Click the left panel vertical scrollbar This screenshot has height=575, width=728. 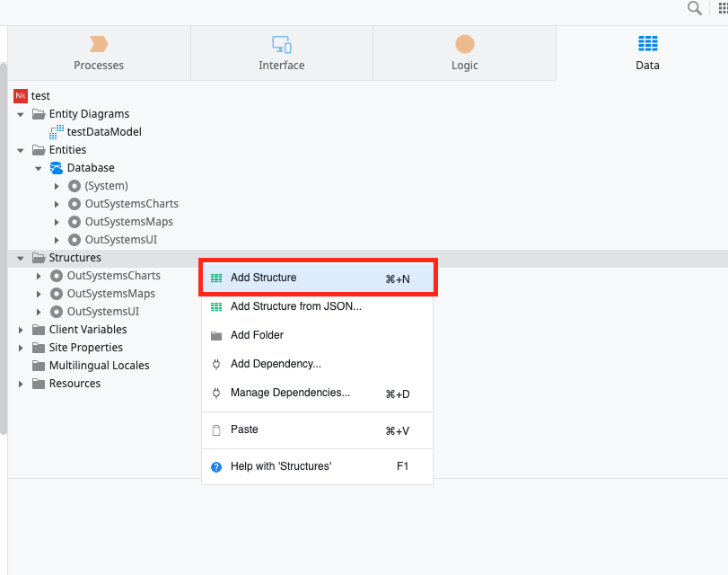pos(4,249)
